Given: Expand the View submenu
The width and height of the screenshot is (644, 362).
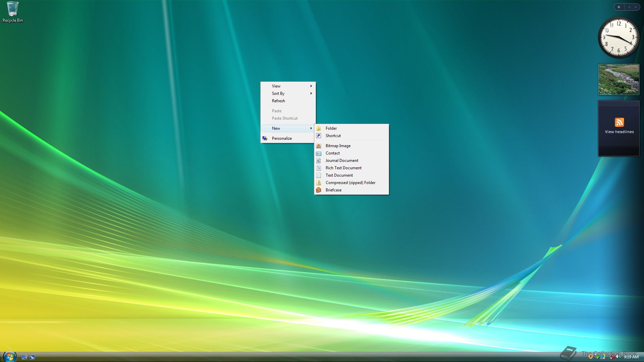Looking at the screenshot, I should tap(288, 86).
